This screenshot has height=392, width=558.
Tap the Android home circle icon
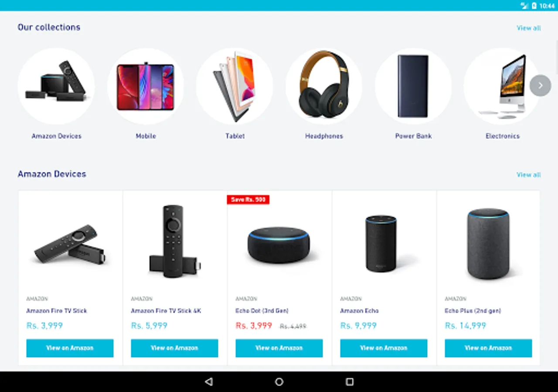(279, 382)
